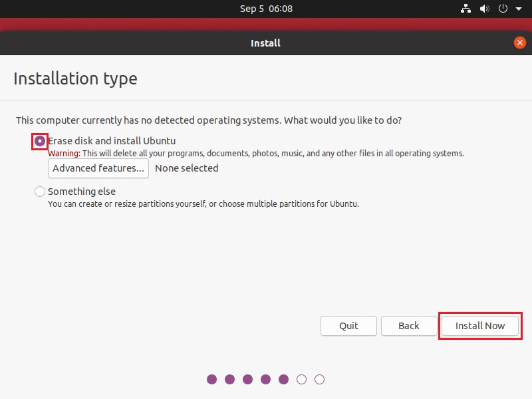Click the 'Something else' label text

pyautogui.click(x=82, y=192)
